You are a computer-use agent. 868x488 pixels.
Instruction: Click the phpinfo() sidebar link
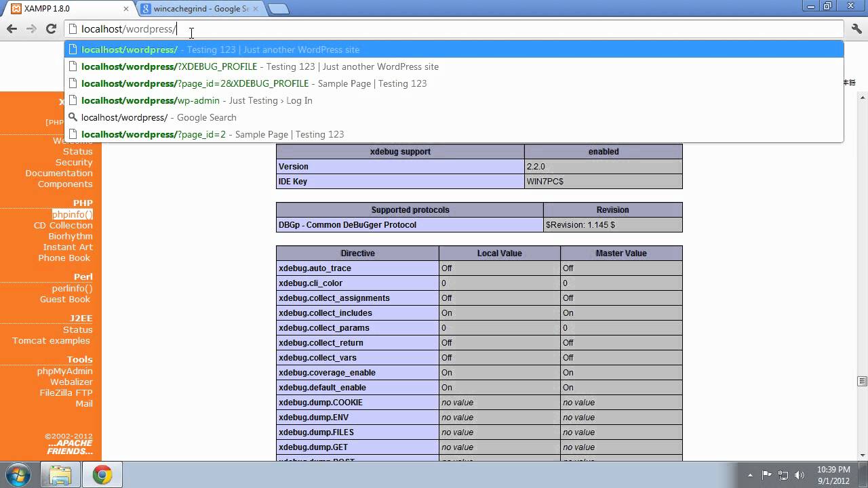(x=73, y=215)
